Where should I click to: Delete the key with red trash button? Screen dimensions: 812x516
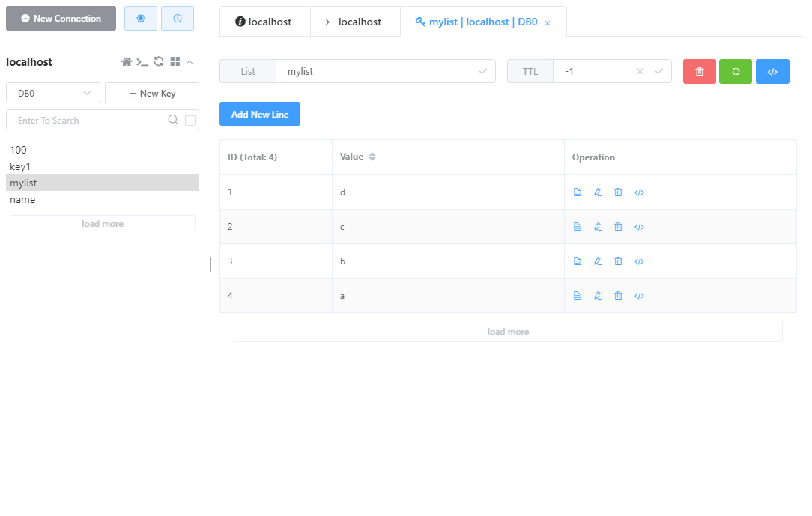(x=699, y=71)
